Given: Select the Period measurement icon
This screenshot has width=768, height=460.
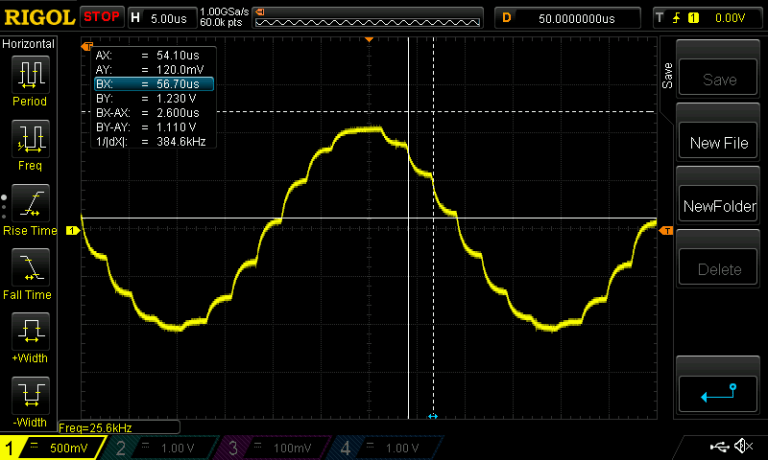Looking at the screenshot, I should [x=30, y=74].
